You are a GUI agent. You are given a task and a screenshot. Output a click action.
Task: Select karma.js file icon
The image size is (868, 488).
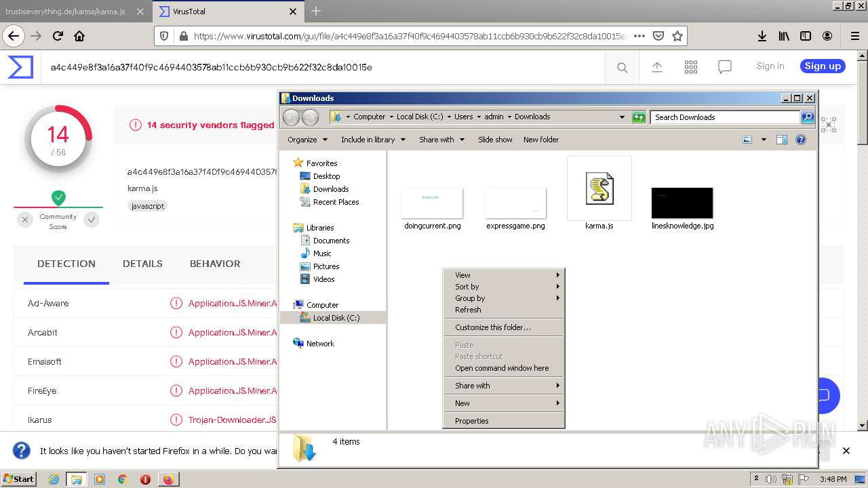599,188
